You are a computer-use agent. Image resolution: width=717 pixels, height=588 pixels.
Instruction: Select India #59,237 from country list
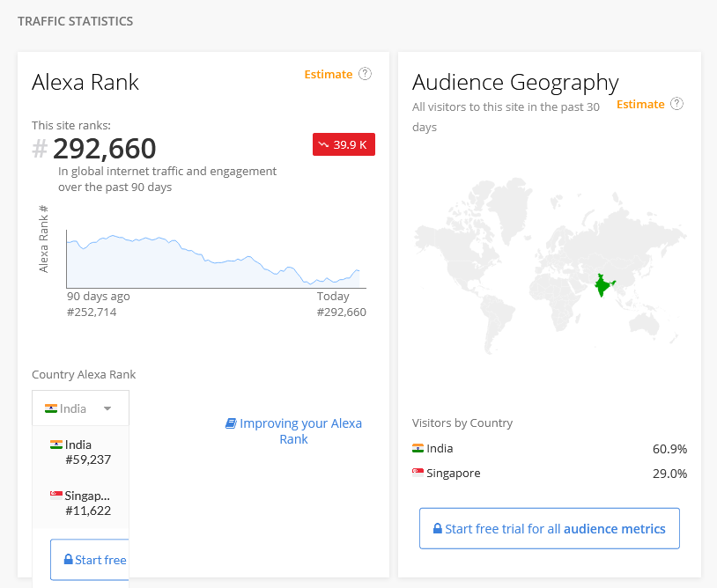point(80,452)
